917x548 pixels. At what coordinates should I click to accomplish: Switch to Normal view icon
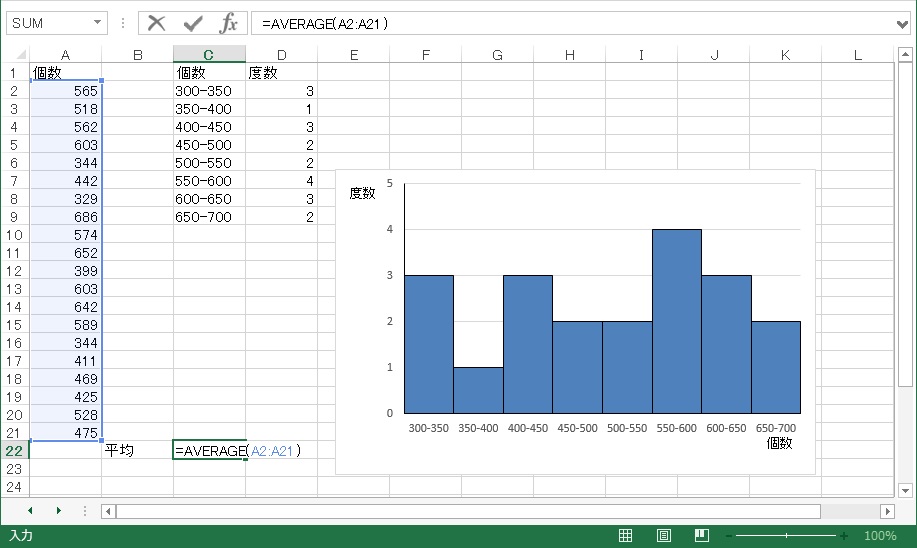tap(625, 535)
